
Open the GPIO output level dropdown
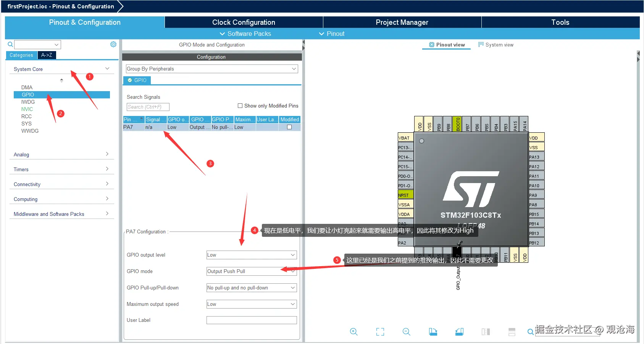pyautogui.click(x=252, y=255)
